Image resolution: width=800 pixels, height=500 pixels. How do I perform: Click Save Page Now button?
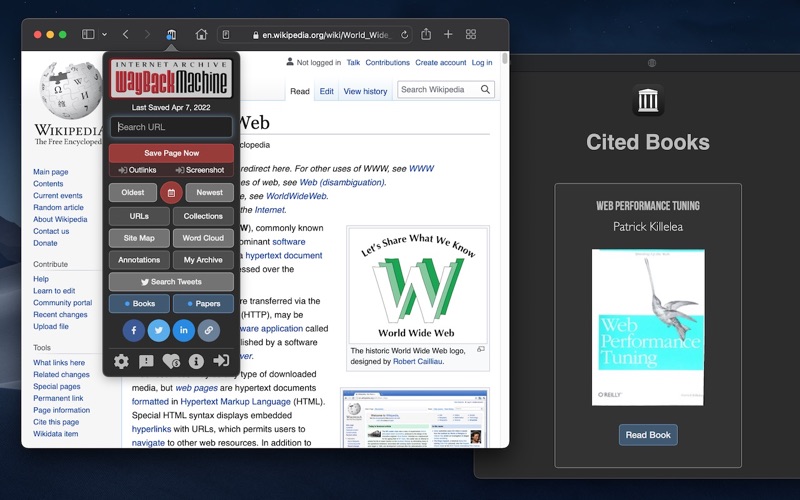pos(171,153)
